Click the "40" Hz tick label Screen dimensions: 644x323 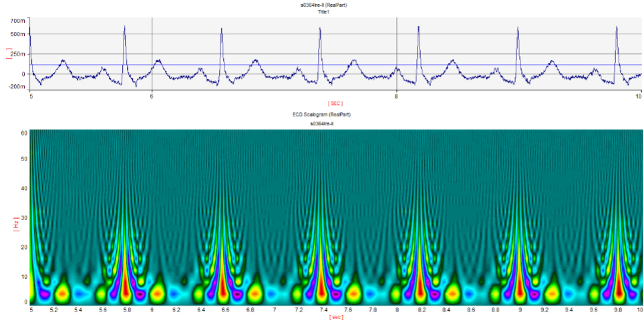click(x=23, y=189)
